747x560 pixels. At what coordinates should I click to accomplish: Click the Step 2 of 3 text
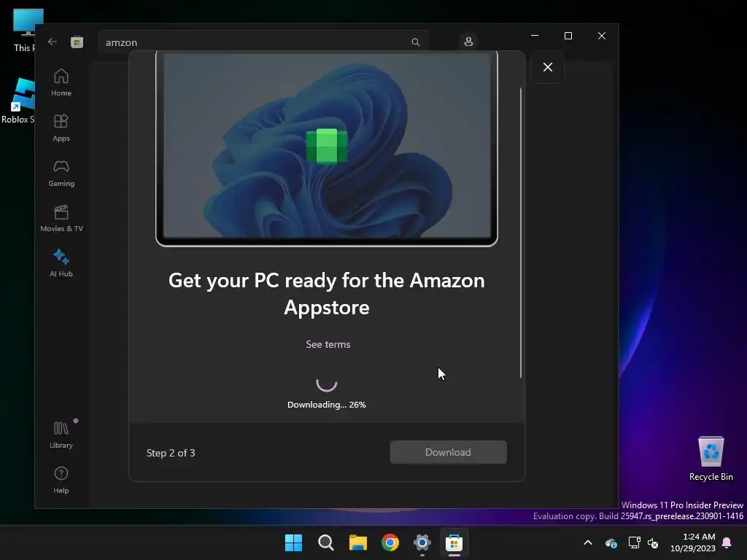coord(171,453)
